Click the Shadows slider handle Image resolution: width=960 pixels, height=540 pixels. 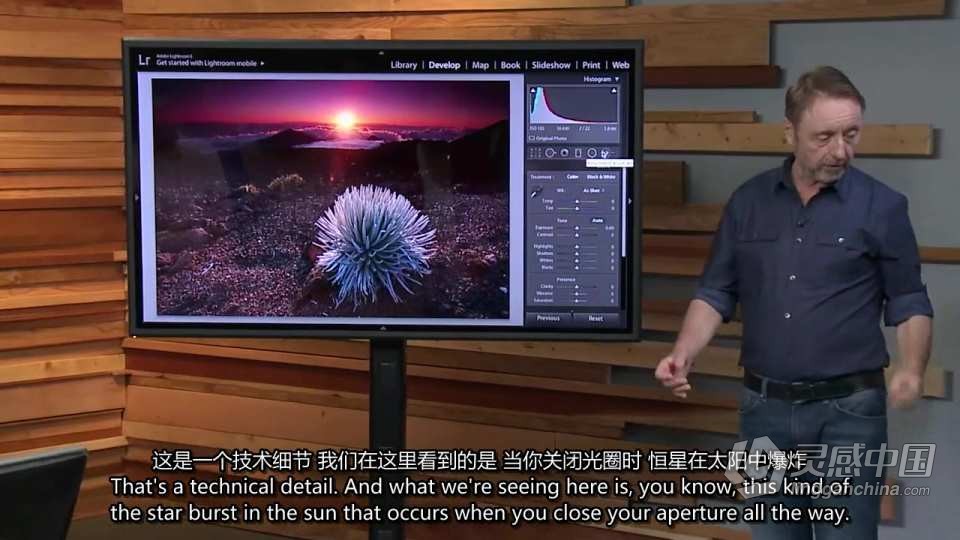coord(577,253)
